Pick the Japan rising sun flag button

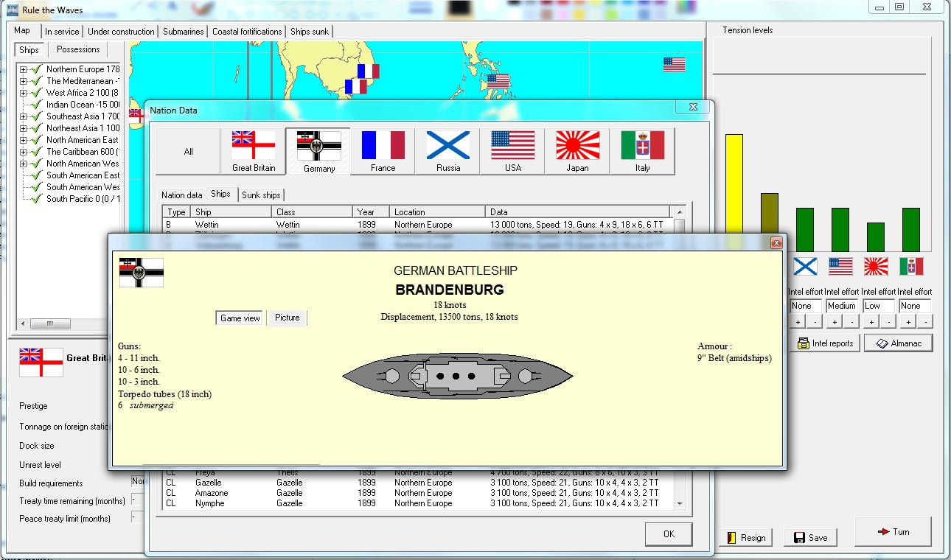[577, 151]
